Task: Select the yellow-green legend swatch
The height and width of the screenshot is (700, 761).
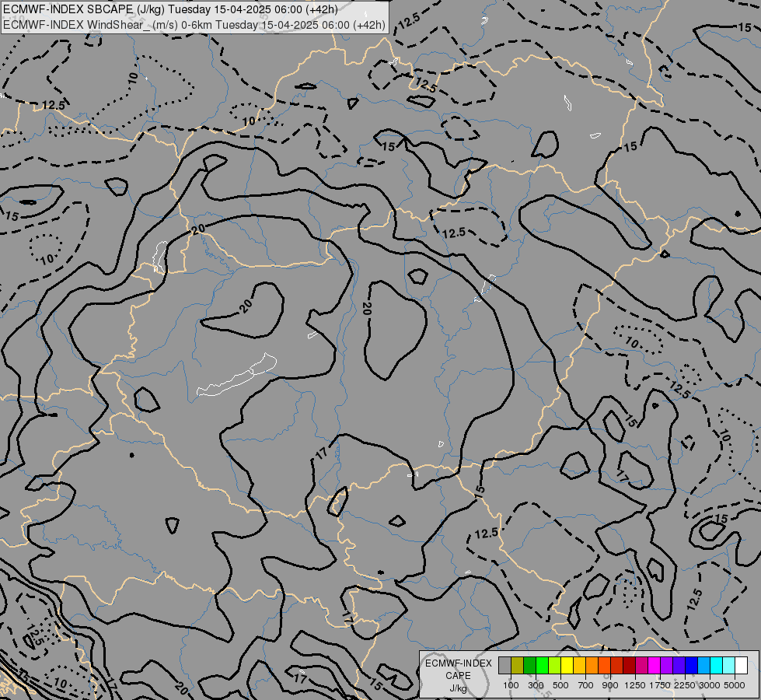Action: [x=555, y=665]
